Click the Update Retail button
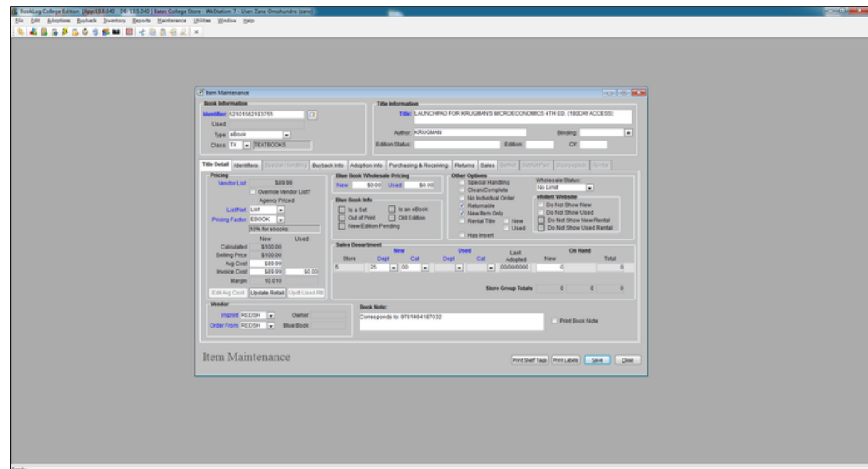Viewport: 868px width, 469px height. [x=267, y=293]
